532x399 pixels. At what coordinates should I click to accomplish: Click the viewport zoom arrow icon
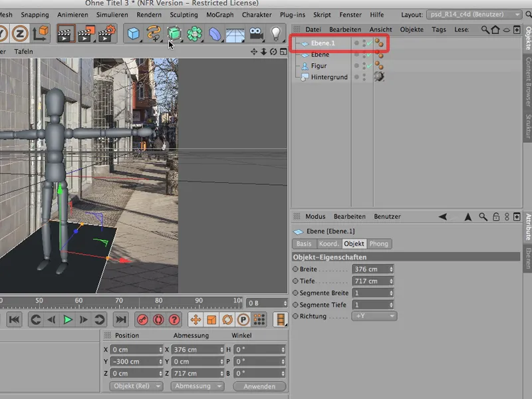pos(263,52)
